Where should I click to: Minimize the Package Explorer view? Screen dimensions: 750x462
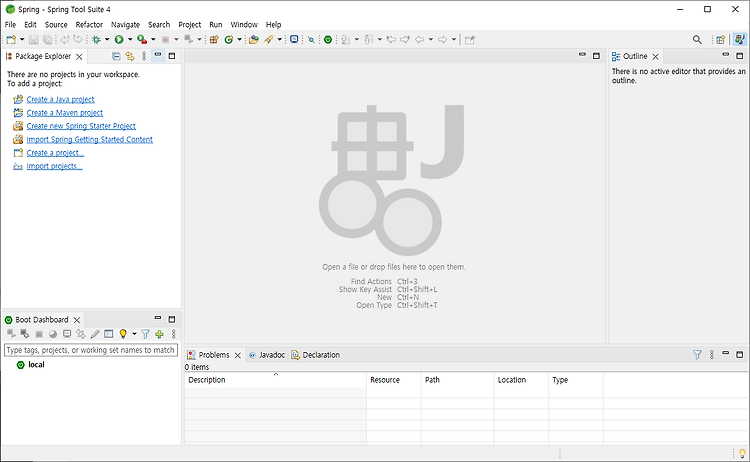(158, 55)
